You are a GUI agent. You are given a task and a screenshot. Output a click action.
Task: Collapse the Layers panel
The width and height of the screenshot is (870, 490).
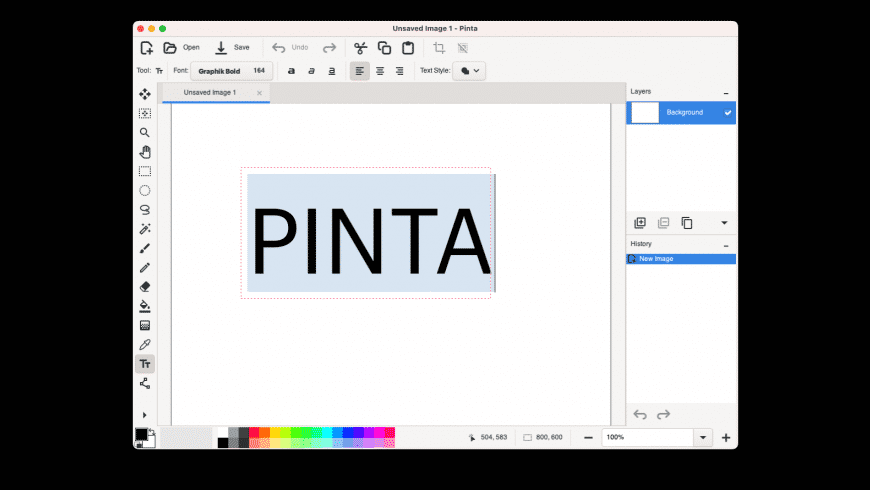[x=726, y=92]
